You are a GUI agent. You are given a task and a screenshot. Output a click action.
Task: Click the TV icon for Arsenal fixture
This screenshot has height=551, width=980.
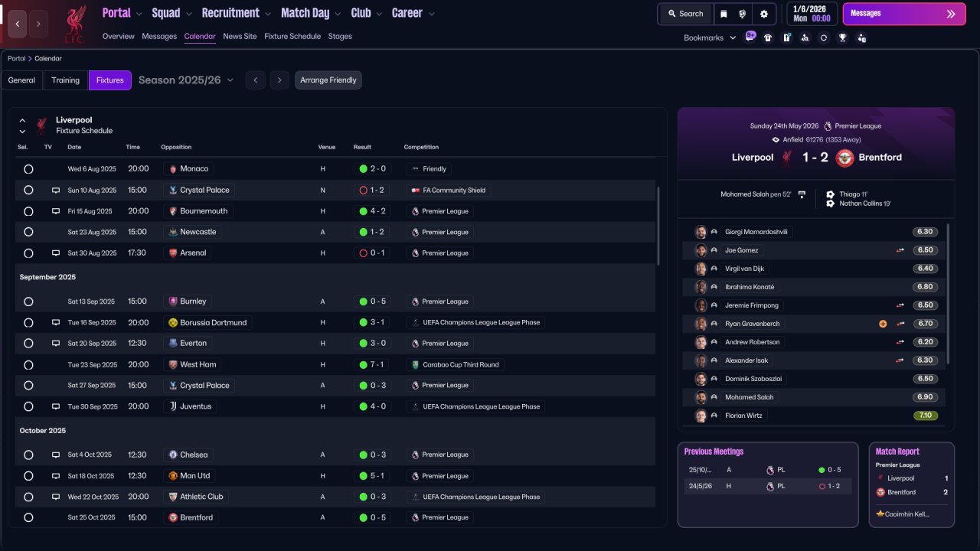point(55,253)
